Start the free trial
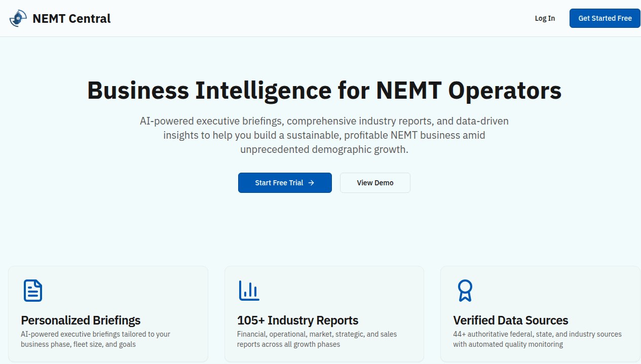This screenshot has height=364, width=641. pos(285,183)
